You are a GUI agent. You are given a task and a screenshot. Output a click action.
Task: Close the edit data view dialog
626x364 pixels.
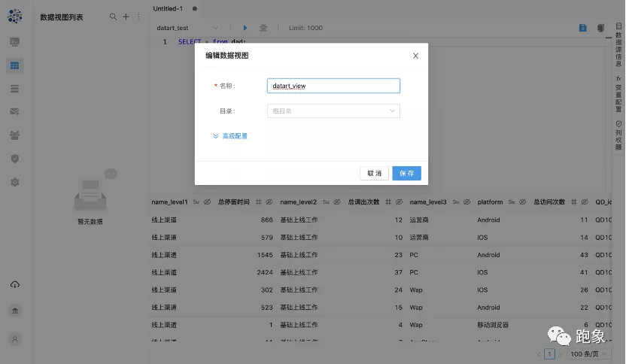coord(415,56)
